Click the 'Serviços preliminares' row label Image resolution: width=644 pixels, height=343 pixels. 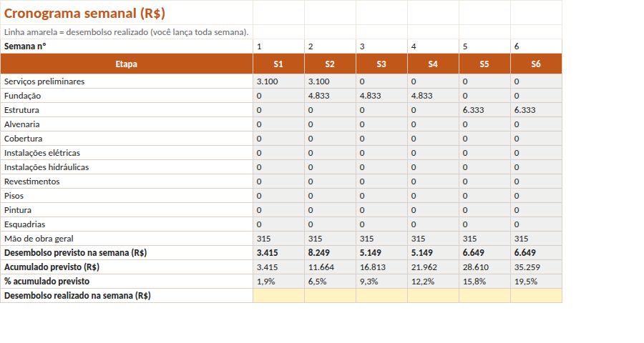(127, 81)
